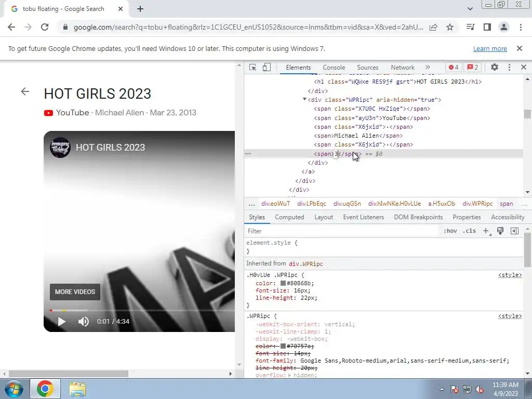Show more DevTools tabs chevron
Screen dimensions: 532x399
tap(428, 67)
